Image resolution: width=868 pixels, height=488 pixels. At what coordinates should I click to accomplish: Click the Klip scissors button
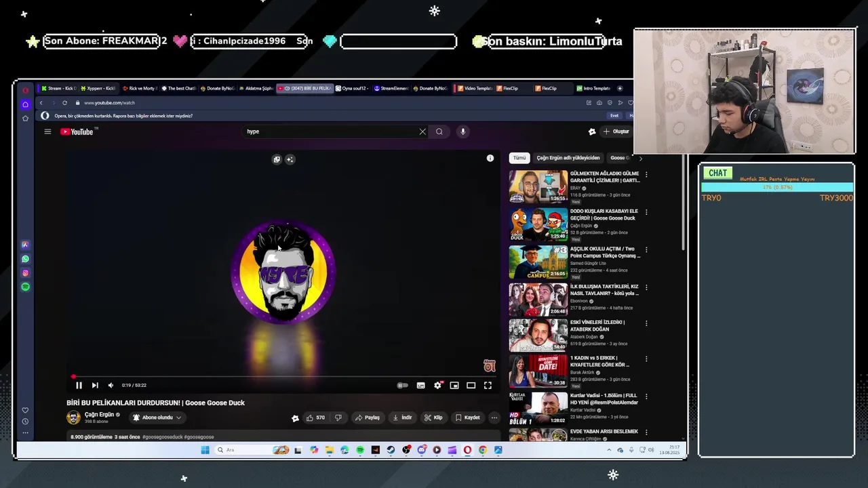pos(433,418)
